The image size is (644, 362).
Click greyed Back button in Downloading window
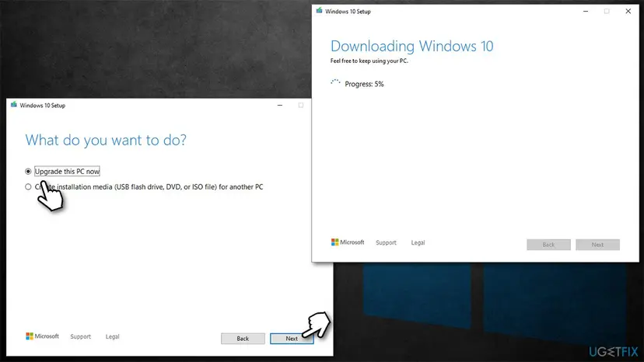(548, 245)
